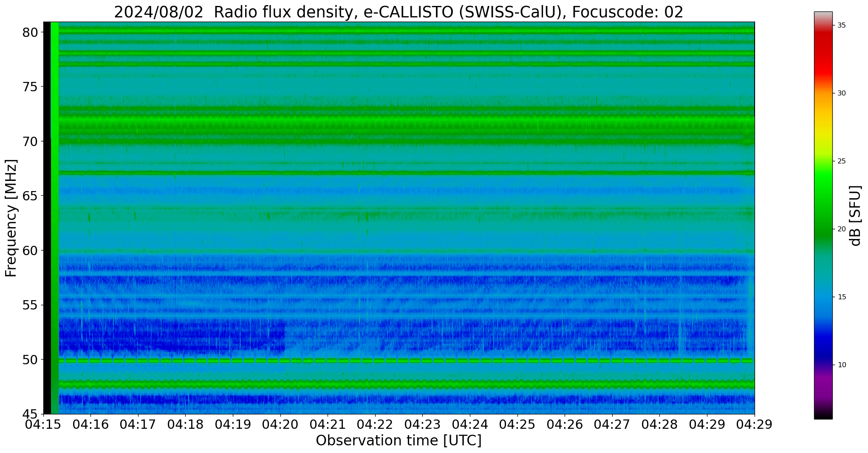
Task: Click the 04:25 time tick label
Action: [x=517, y=424]
